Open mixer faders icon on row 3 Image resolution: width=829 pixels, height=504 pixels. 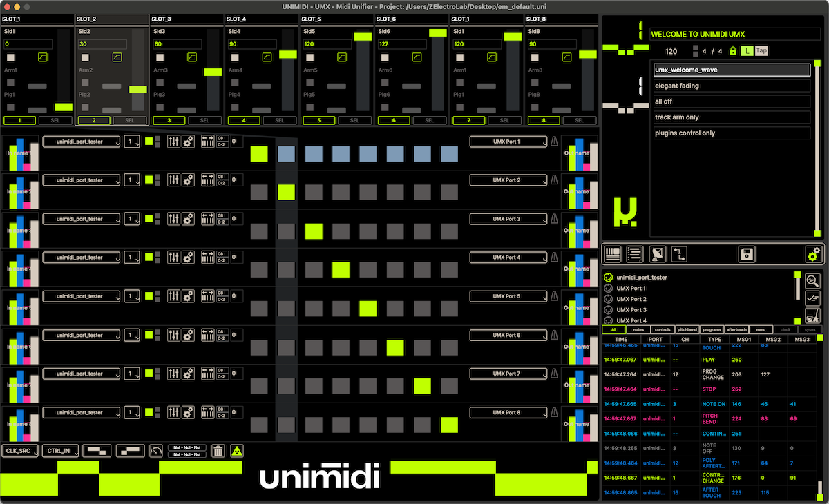point(174,219)
